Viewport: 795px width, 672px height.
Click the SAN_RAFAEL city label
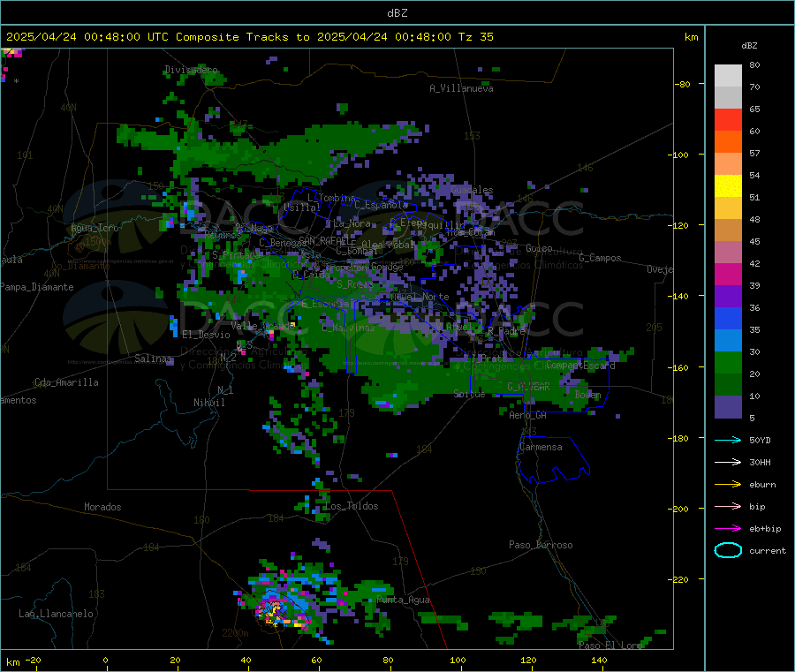coord(323,240)
